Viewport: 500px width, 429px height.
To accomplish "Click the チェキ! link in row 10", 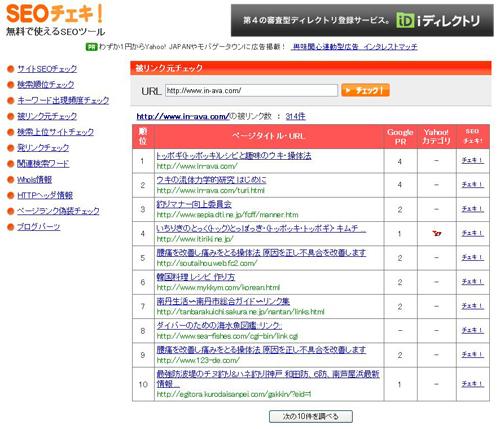I will pos(472,384).
